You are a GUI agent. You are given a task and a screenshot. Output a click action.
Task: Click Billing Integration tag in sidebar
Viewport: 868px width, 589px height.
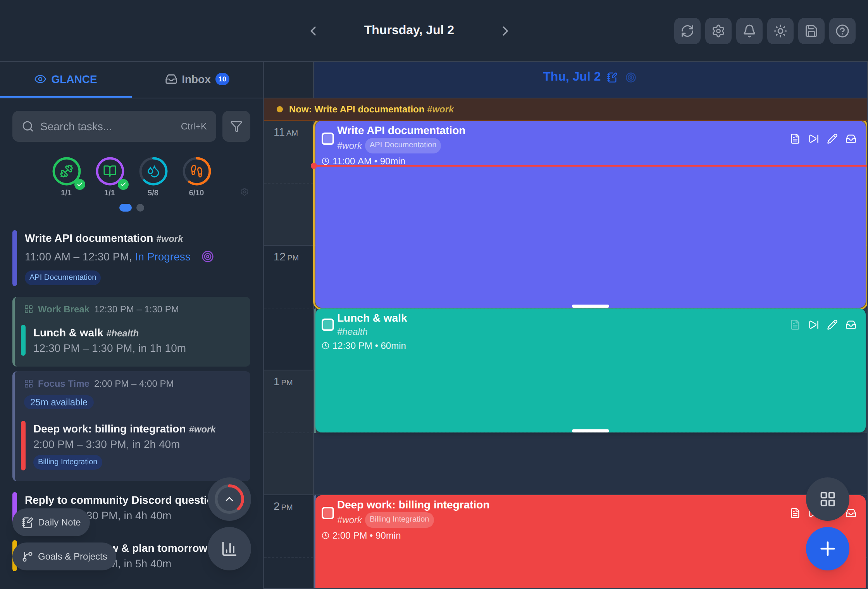click(x=68, y=462)
